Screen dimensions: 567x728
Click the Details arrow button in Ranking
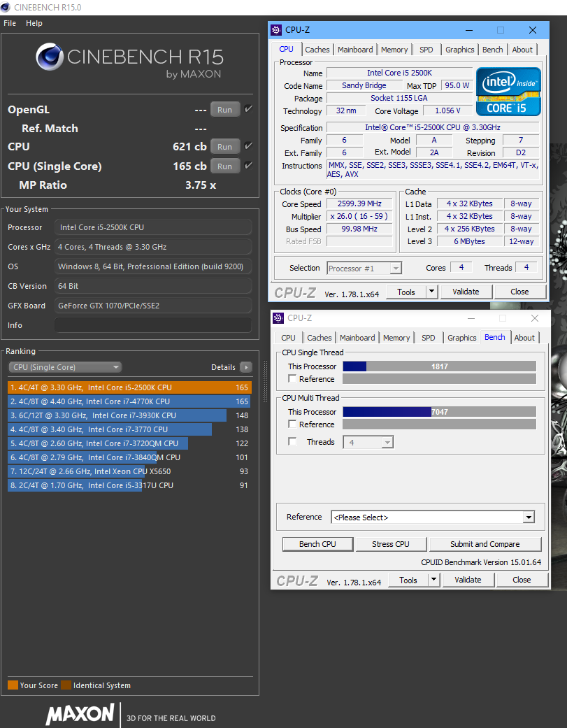246,367
